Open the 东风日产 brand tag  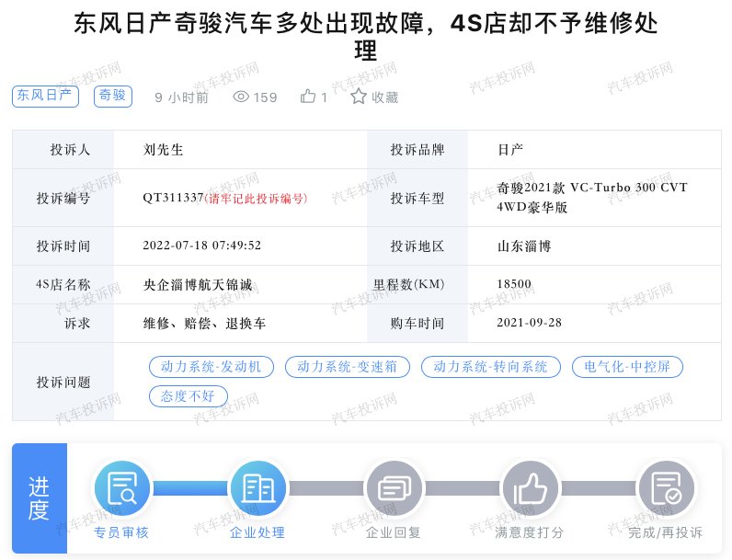pos(45,96)
